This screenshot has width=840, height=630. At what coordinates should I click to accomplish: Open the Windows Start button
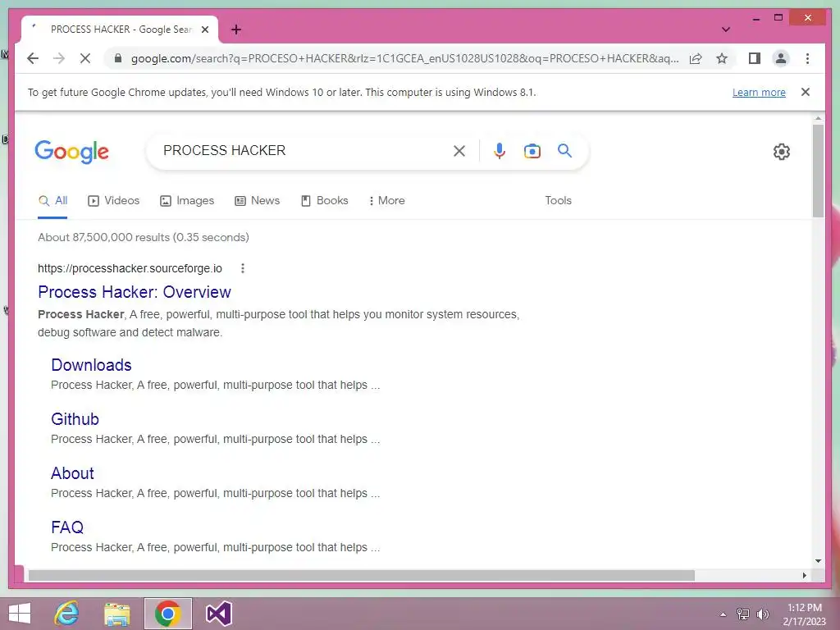pos(20,614)
